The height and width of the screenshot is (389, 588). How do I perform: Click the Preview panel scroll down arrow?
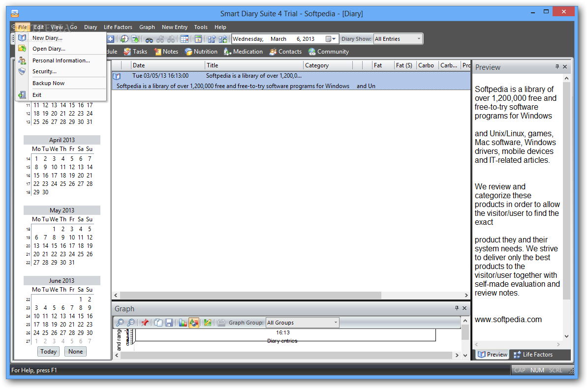(566, 336)
